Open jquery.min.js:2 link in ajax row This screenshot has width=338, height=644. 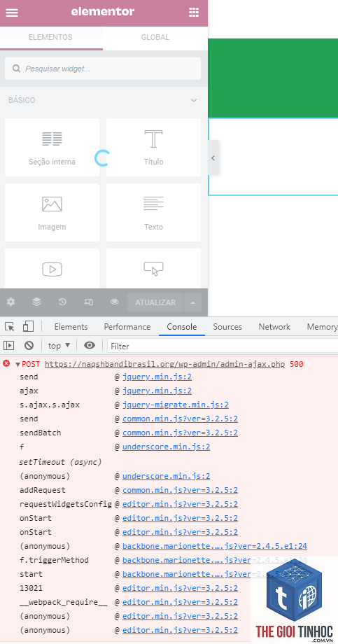(x=157, y=391)
